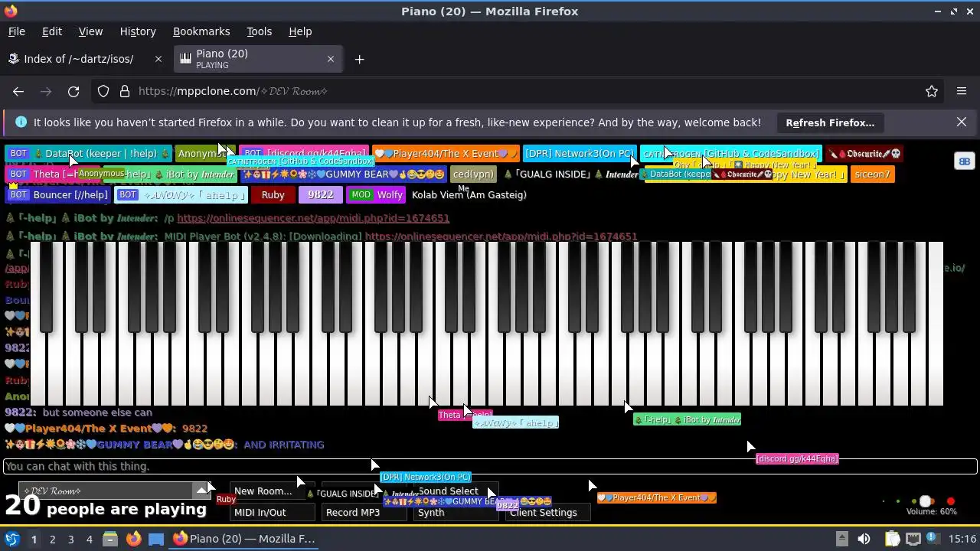Dismiss the Firefox refresh notification bar
This screenshot has height=551, width=980.
click(962, 122)
